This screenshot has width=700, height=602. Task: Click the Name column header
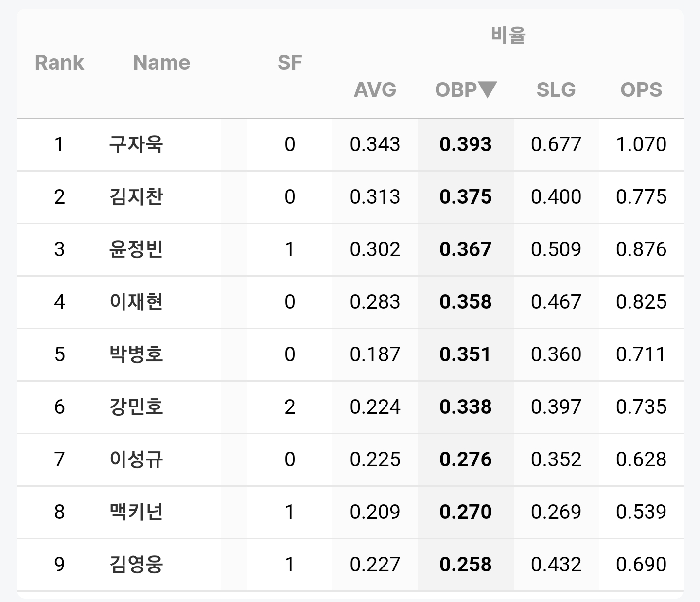tap(161, 63)
